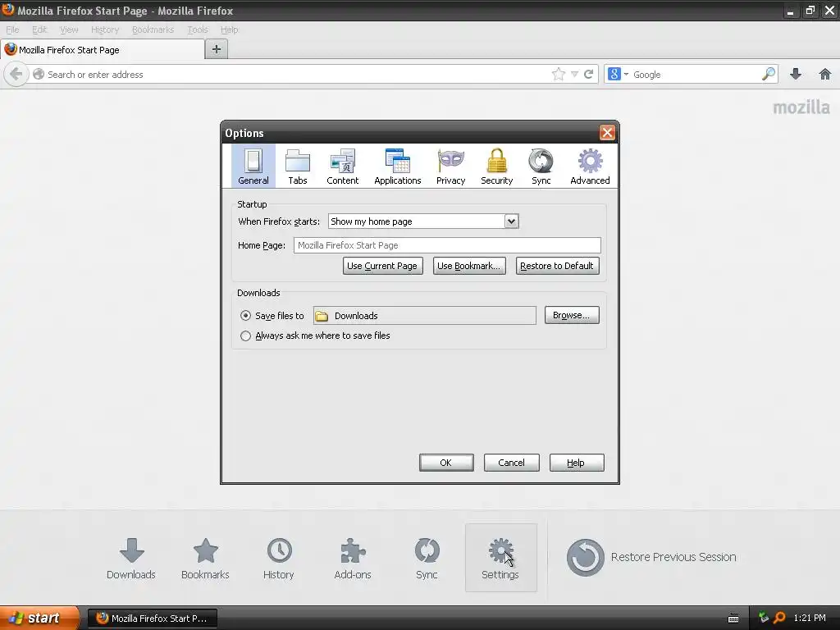Screen dimensions: 840x630
Task: Click the Downloads arrow on start page
Action: (x=131, y=558)
